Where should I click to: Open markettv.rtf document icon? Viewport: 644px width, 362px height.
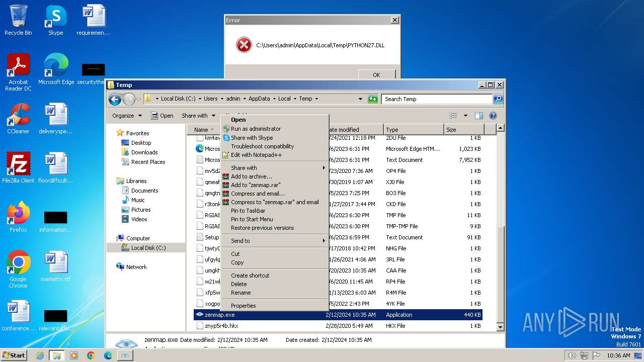pyautogui.click(x=55, y=266)
